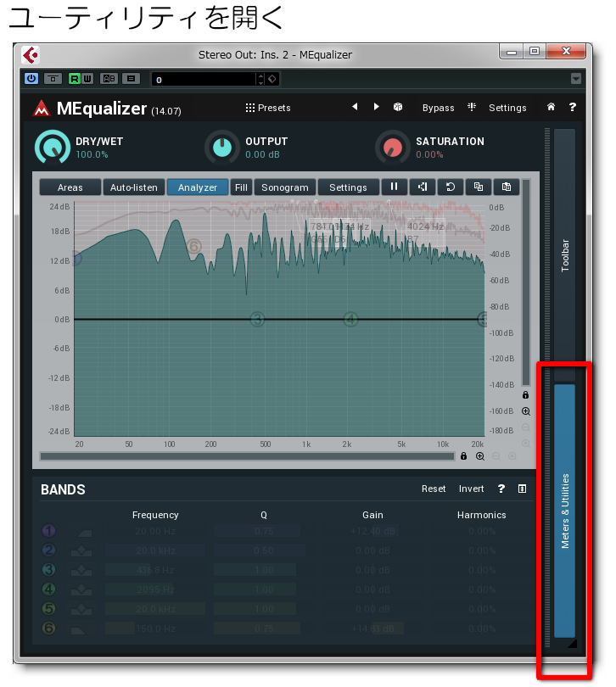The height and width of the screenshot is (687, 616).
Task: Click band 4 number circle in the list
Action: pyautogui.click(x=48, y=589)
